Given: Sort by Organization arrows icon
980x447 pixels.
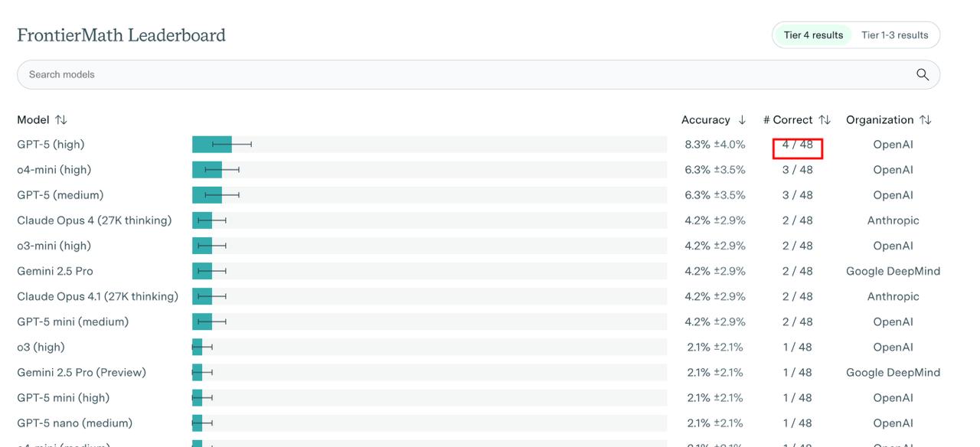Looking at the screenshot, I should coord(926,120).
